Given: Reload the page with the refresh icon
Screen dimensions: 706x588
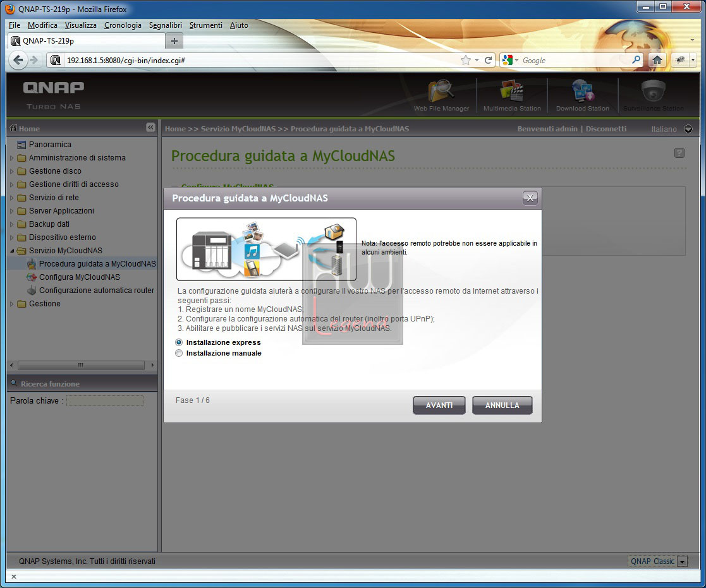Looking at the screenshot, I should point(488,60).
